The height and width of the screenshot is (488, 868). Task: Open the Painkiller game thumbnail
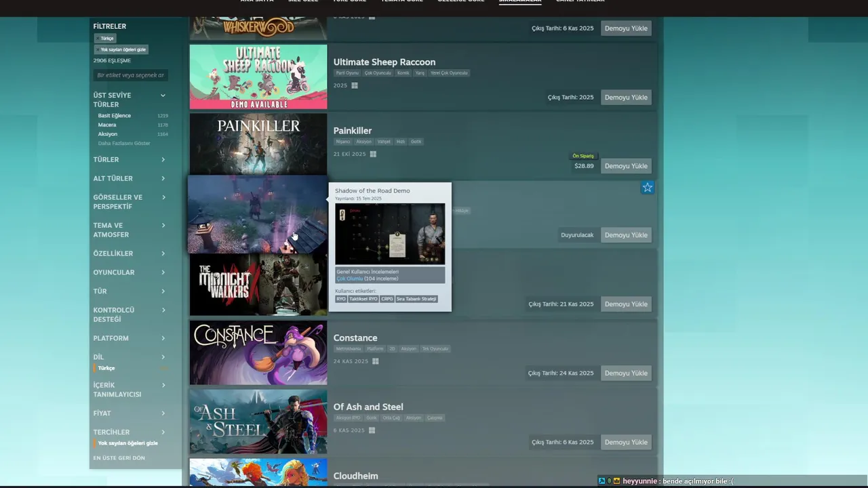[x=258, y=144]
